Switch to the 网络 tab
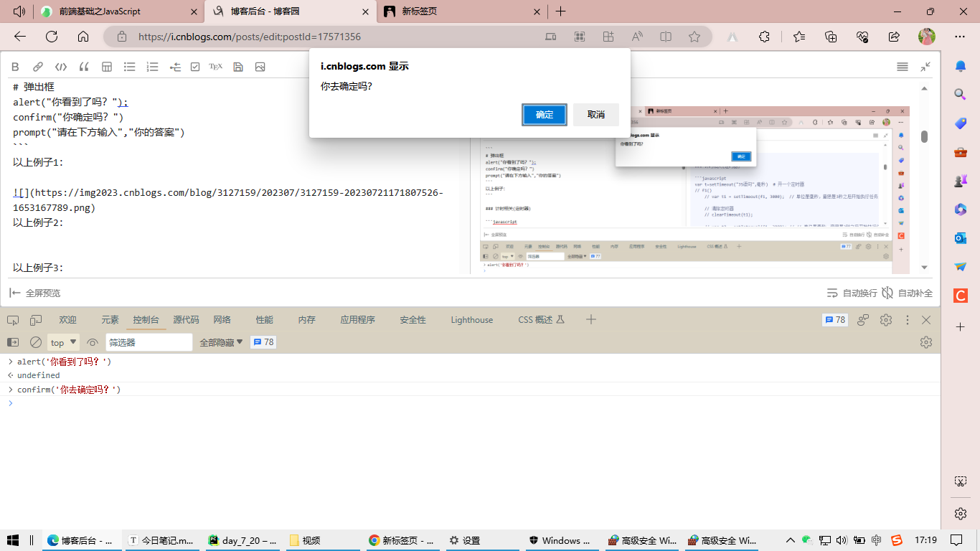 pos(222,320)
